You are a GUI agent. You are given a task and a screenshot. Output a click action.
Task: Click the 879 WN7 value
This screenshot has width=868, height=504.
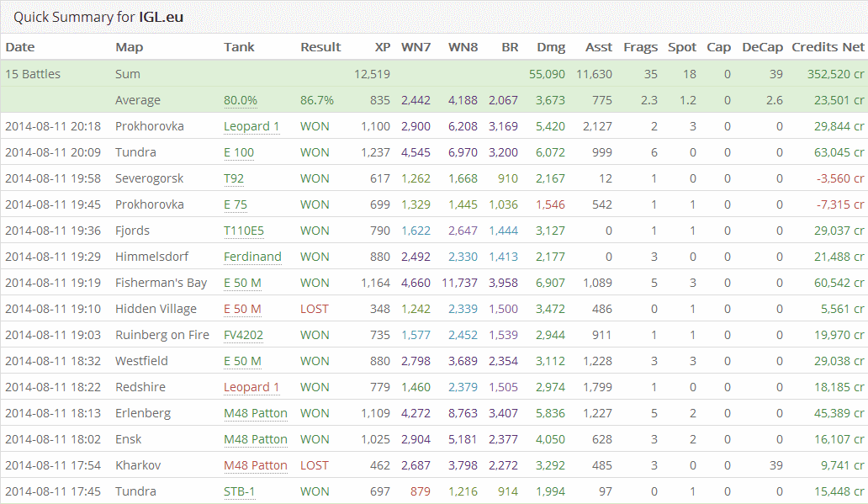[421, 491]
